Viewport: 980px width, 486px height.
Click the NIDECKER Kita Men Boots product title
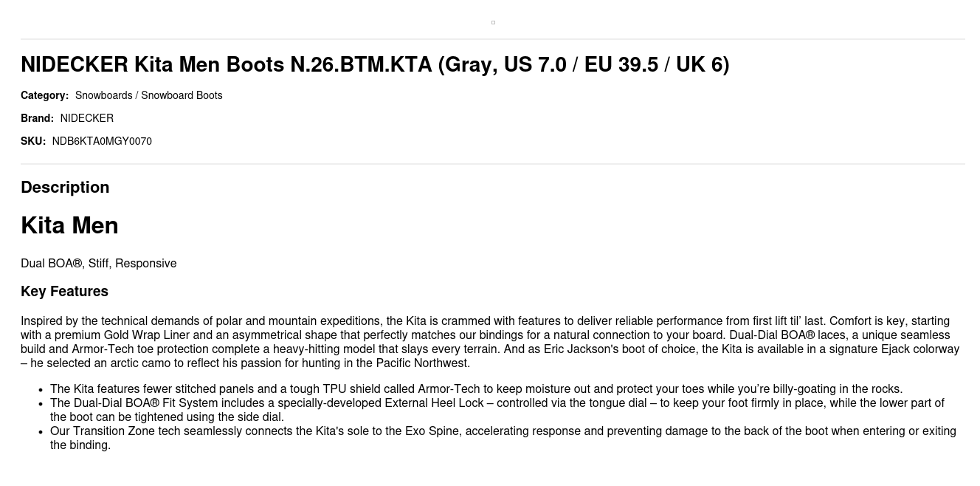click(x=375, y=65)
